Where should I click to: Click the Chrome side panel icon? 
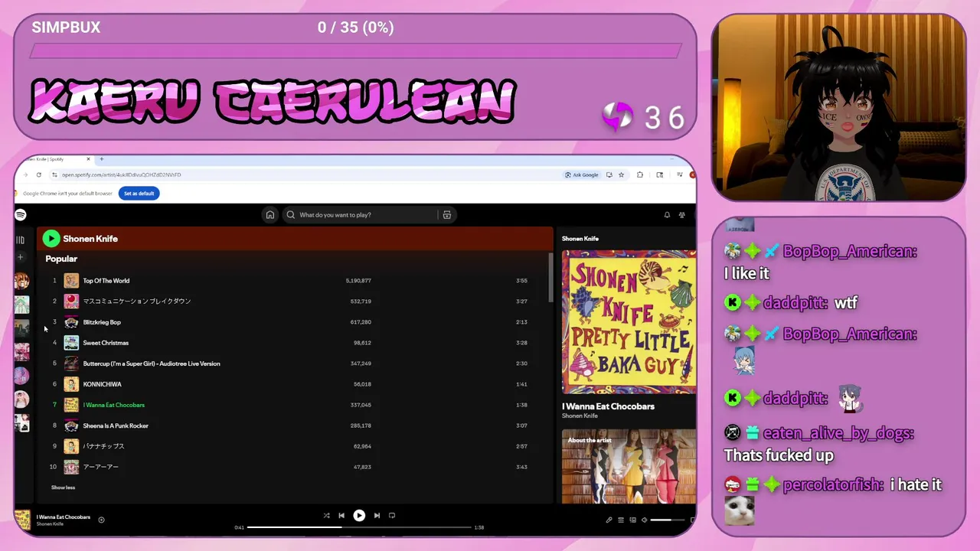click(660, 174)
